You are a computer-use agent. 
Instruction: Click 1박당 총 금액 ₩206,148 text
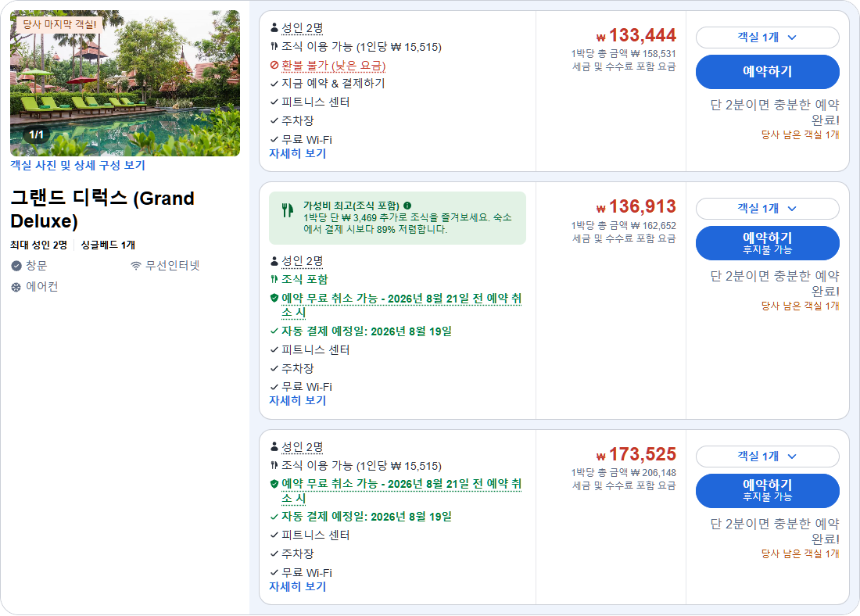pyautogui.click(x=624, y=473)
